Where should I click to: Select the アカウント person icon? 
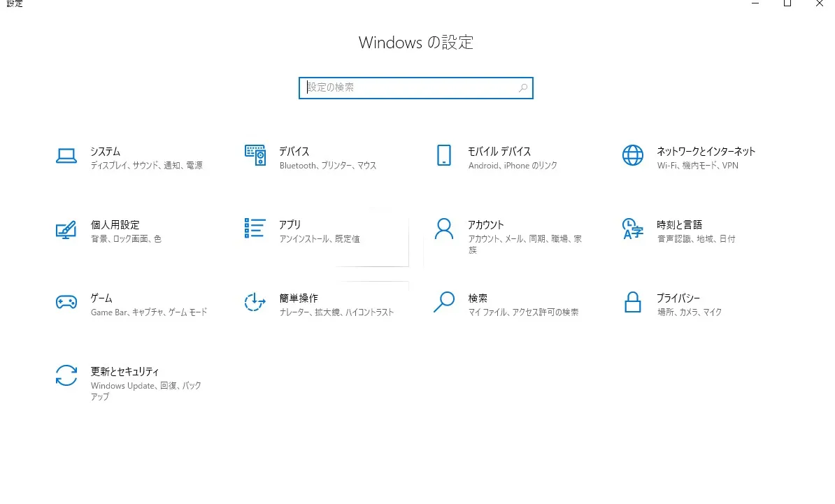(x=443, y=229)
